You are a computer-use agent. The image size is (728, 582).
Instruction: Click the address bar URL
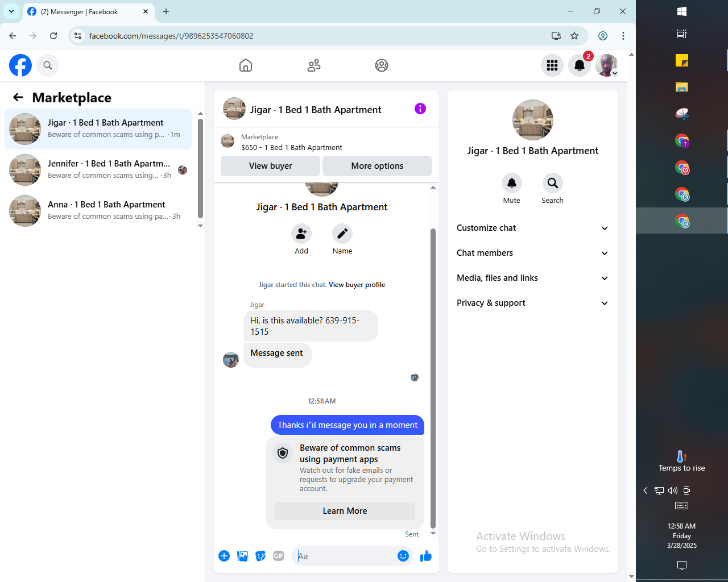[x=171, y=36]
